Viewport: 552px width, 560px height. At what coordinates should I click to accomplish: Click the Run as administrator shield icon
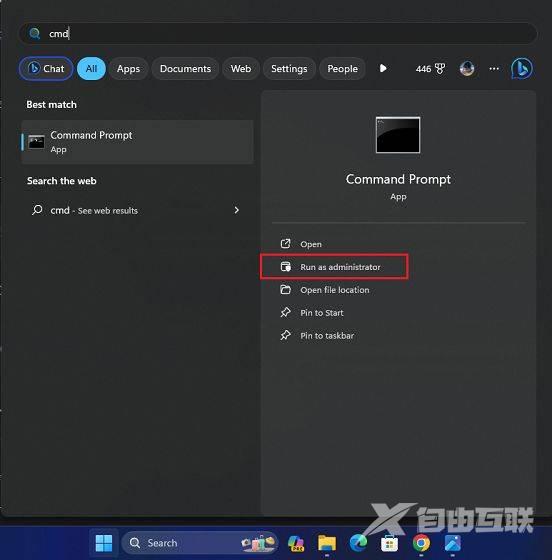click(x=285, y=266)
